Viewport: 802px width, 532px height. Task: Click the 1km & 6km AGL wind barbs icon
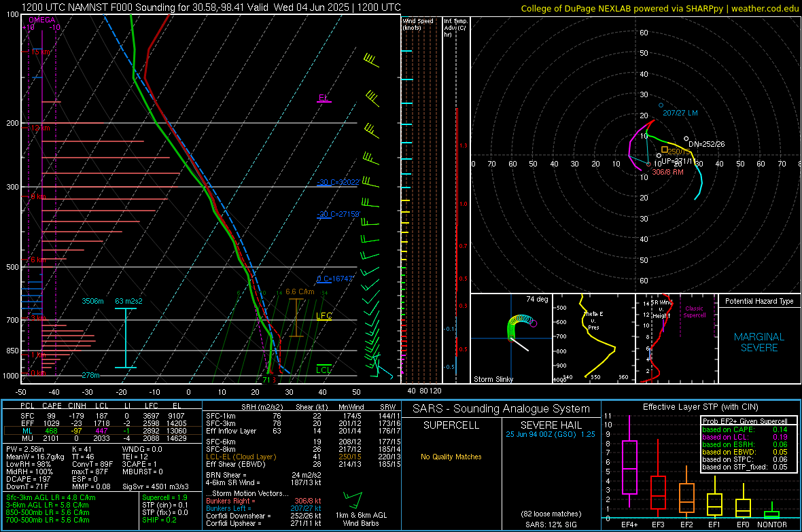pyautogui.click(x=353, y=500)
